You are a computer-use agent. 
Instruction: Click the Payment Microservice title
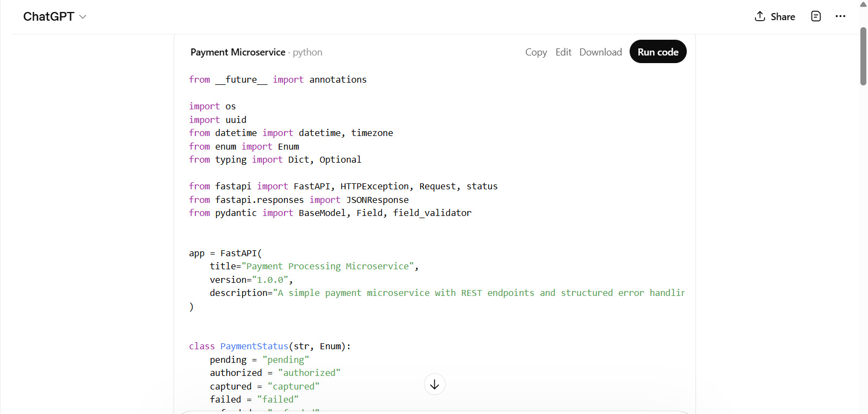coord(238,52)
